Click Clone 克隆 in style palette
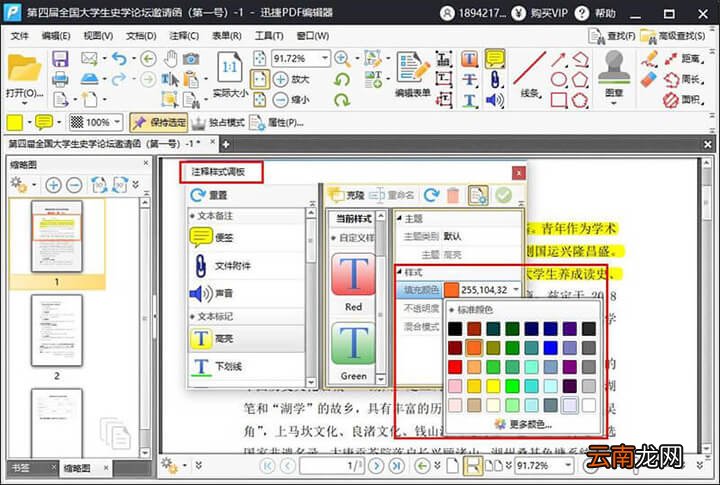720x485 pixels. [x=346, y=195]
